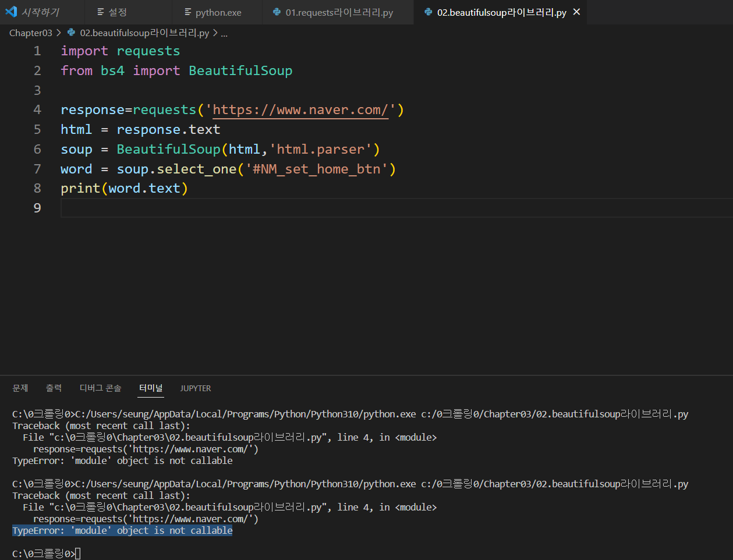Expand the breadcrumb ellipsis symbol list
Image resolution: width=733 pixels, height=560 pixels.
tap(224, 33)
